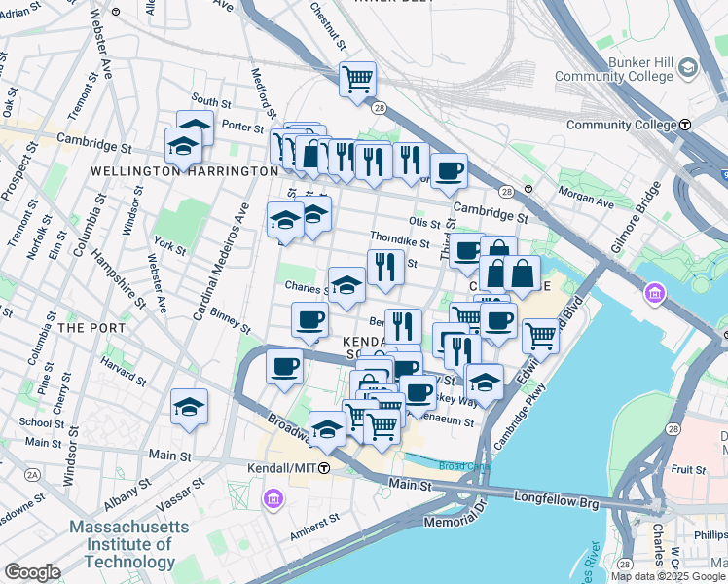The width and height of the screenshot is (728, 584).
Task: Click the Massachusetts Institute of Technology label
Action: point(129,544)
